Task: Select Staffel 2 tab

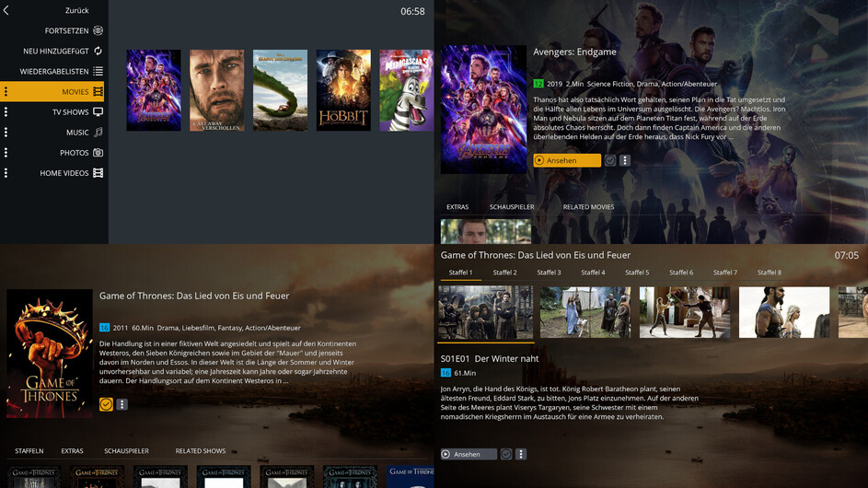Action: [504, 273]
